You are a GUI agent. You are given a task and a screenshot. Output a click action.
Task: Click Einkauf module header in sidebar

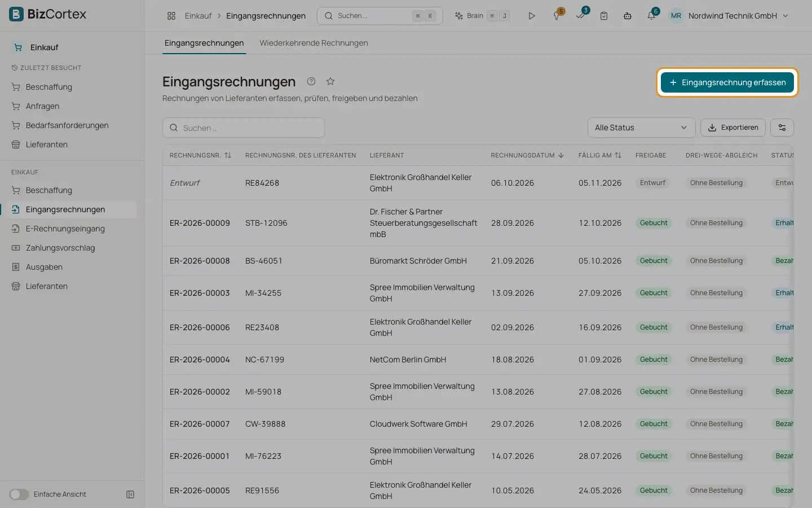(44, 47)
